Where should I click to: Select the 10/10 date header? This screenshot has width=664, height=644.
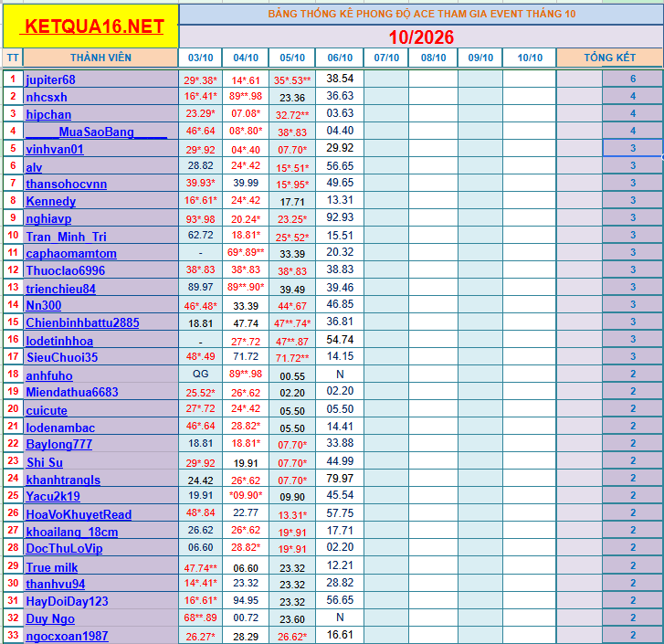[x=530, y=58]
